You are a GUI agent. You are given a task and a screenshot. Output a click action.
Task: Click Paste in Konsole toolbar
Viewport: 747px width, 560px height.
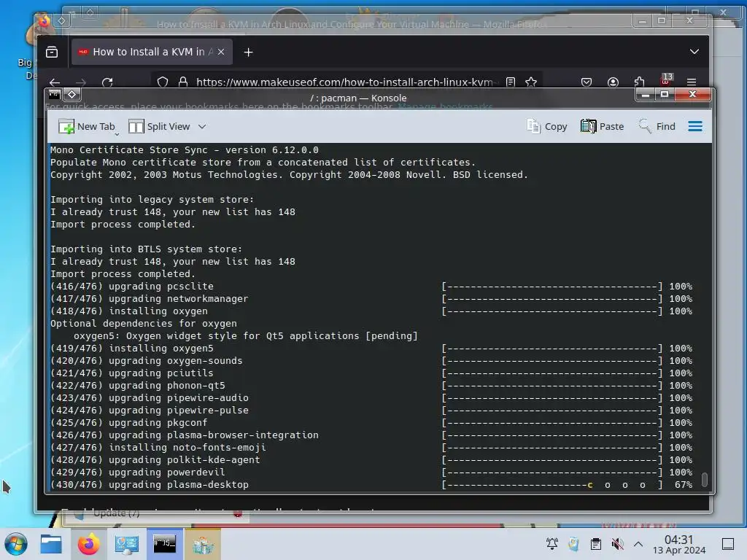coord(602,127)
